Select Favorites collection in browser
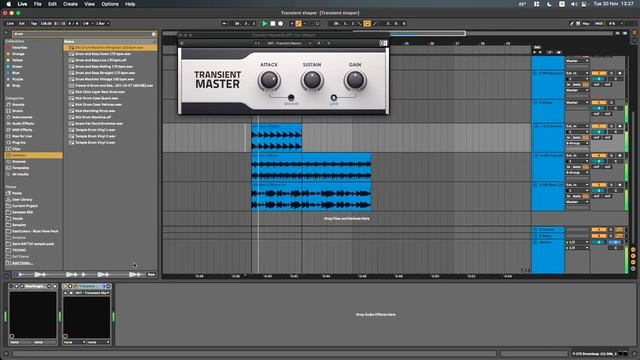 (20, 47)
